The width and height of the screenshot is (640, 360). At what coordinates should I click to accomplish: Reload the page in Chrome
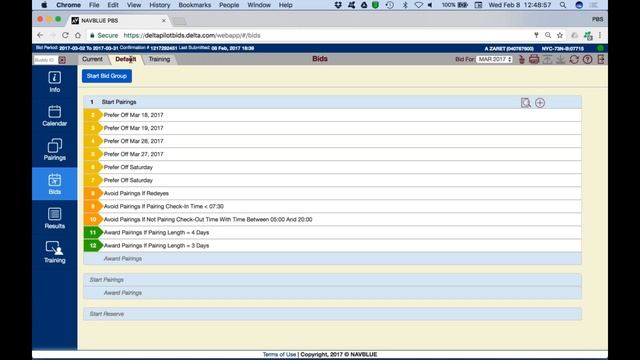point(65,36)
